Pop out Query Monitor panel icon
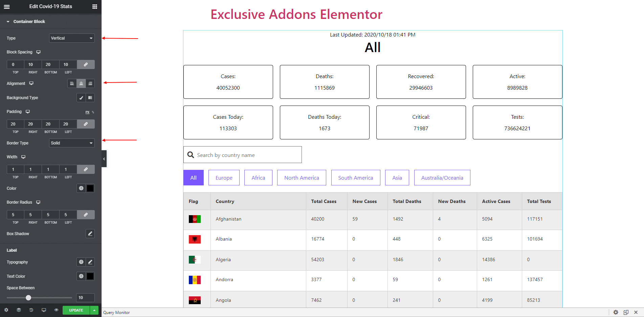Image resolution: width=644 pixels, height=317 pixels. pos(626,312)
